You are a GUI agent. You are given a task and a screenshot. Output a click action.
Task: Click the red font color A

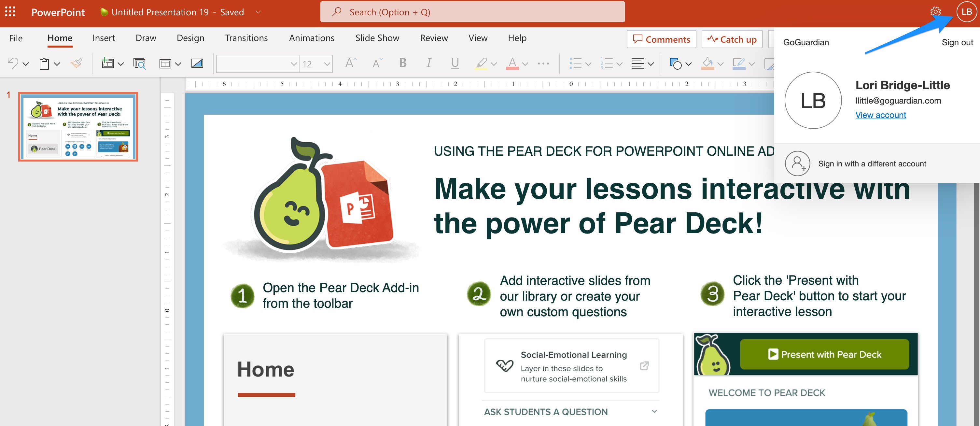[512, 63]
